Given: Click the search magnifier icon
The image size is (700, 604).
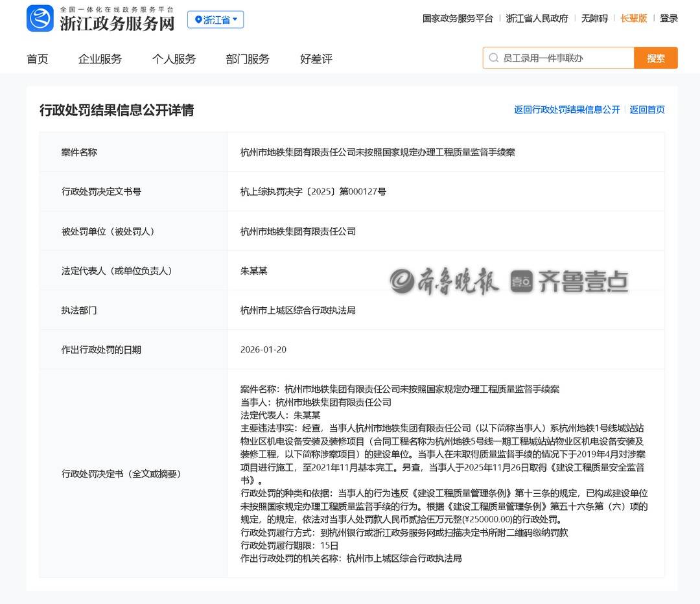Looking at the screenshot, I should coord(494,58).
